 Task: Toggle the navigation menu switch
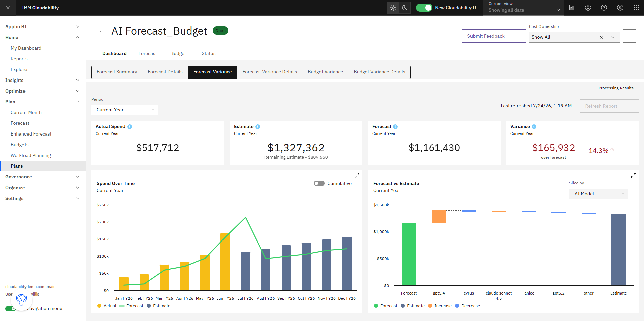(11, 309)
